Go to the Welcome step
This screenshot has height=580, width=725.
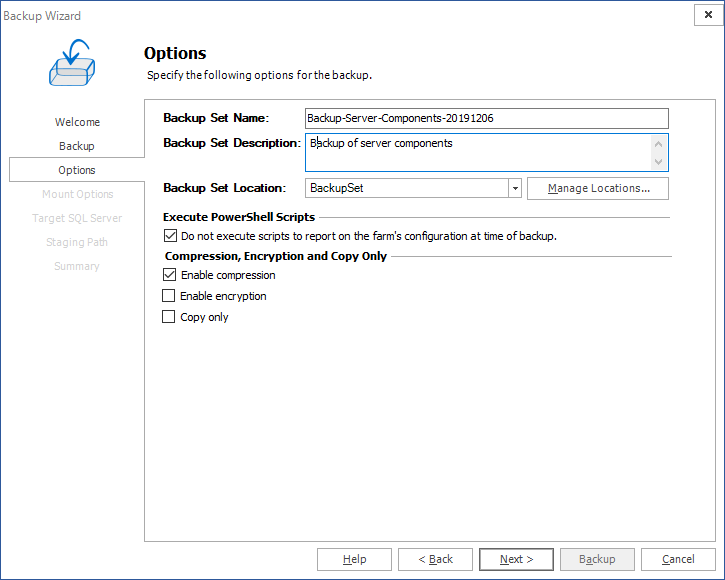point(77,122)
